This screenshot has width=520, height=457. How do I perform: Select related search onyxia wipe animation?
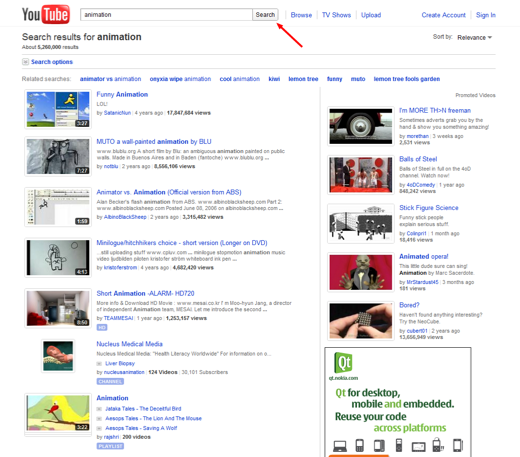click(180, 79)
